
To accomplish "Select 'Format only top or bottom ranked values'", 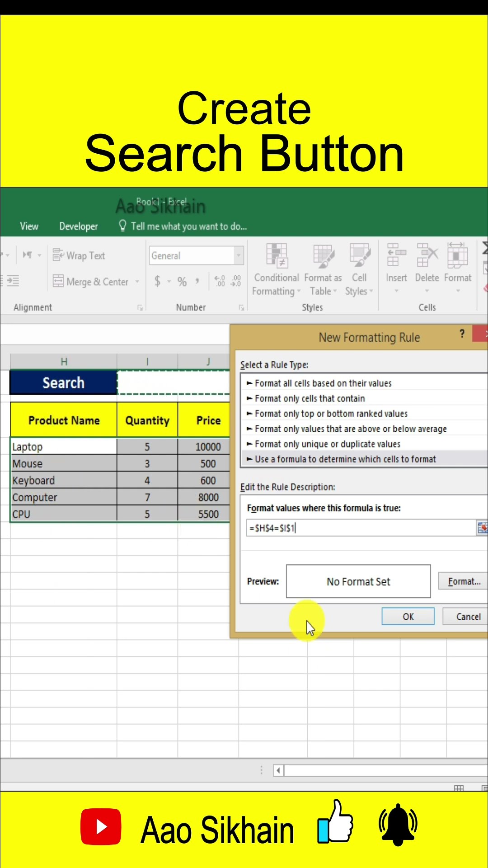I will pos(364,414).
